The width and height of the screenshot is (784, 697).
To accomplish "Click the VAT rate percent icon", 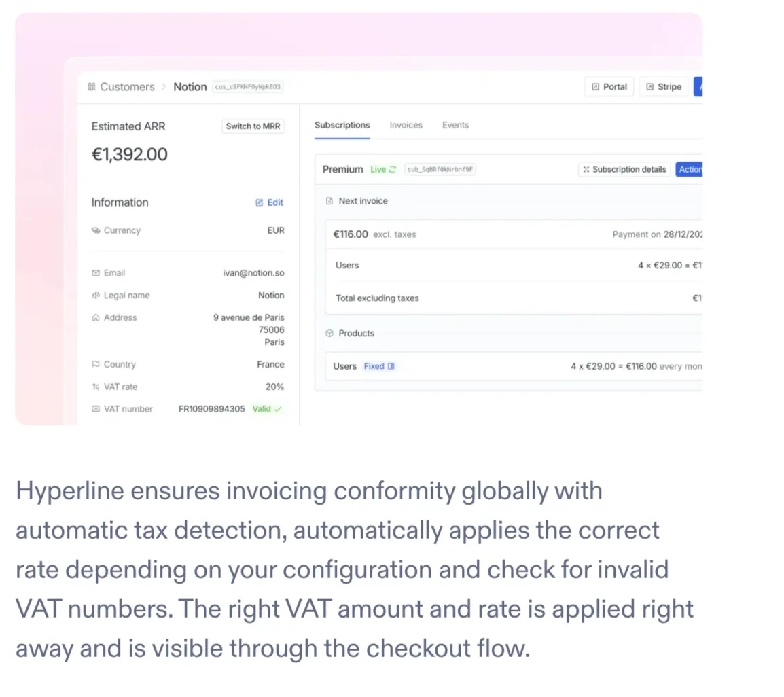I will tap(96, 387).
